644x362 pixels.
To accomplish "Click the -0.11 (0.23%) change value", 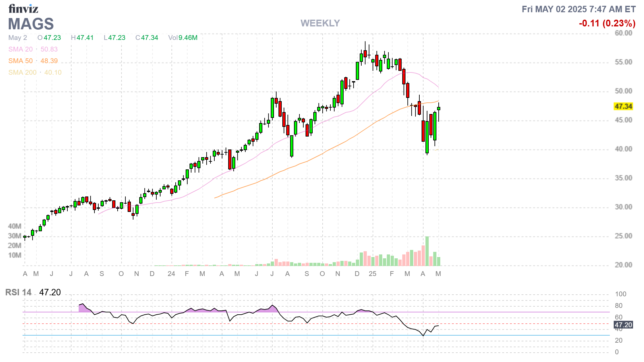I will (607, 23).
